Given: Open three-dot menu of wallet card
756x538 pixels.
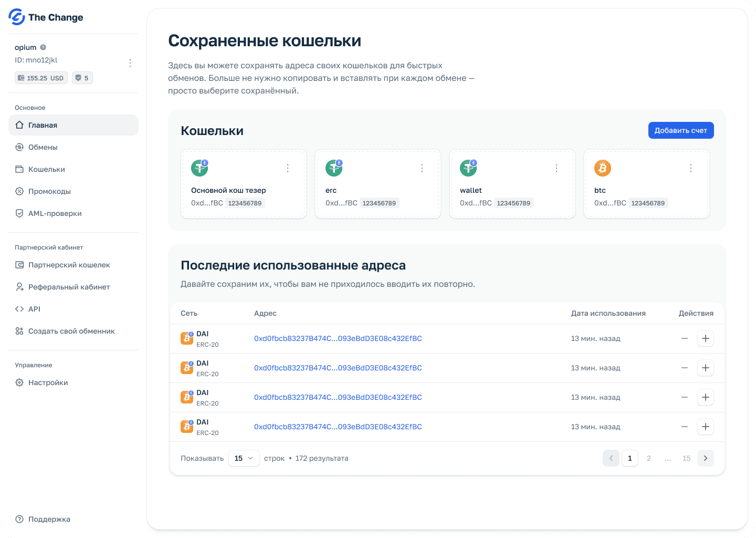Looking at the screenshot, I should [x=556, y=168].
